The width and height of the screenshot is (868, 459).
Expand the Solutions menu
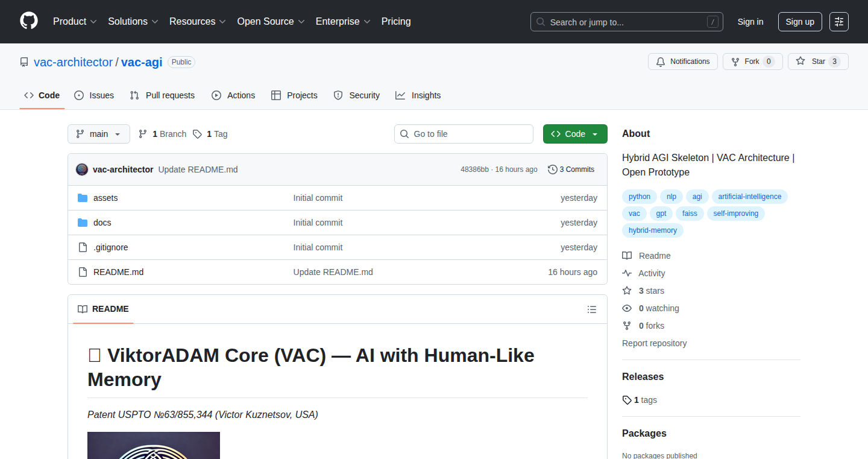coord(133,21)
